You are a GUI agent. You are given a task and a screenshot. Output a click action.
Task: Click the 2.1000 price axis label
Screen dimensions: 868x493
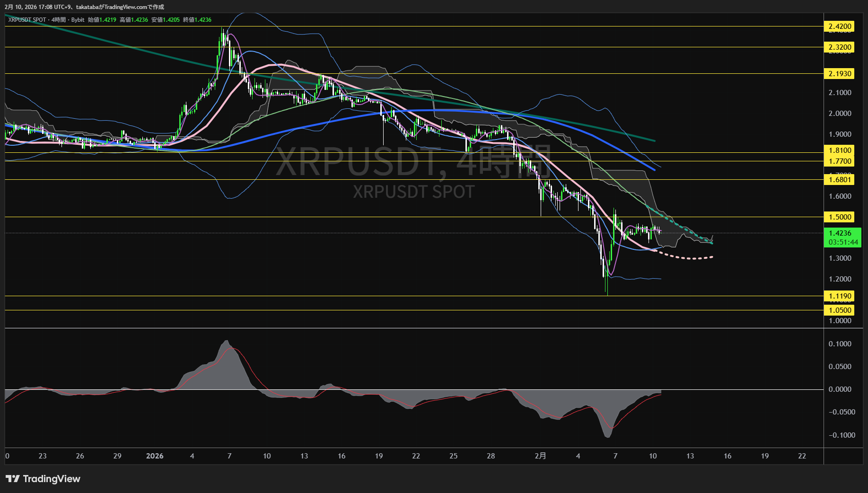click(x=840, y=93)
